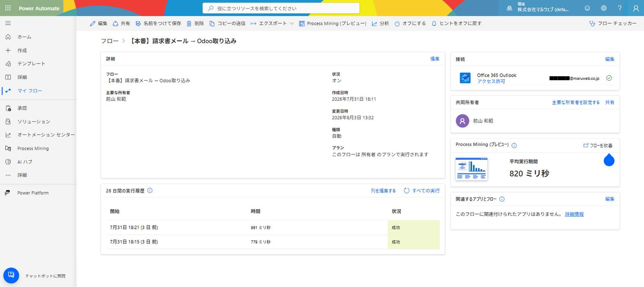The image size is (644, 287).
Task: Click フローを改善 button
Action: coord(598,146)
